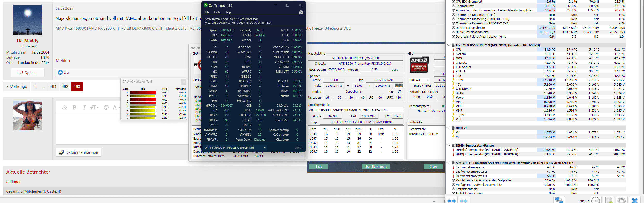Open the font family dropdown in editor
Screen dimensions: 644x203
tap(116, 108)
